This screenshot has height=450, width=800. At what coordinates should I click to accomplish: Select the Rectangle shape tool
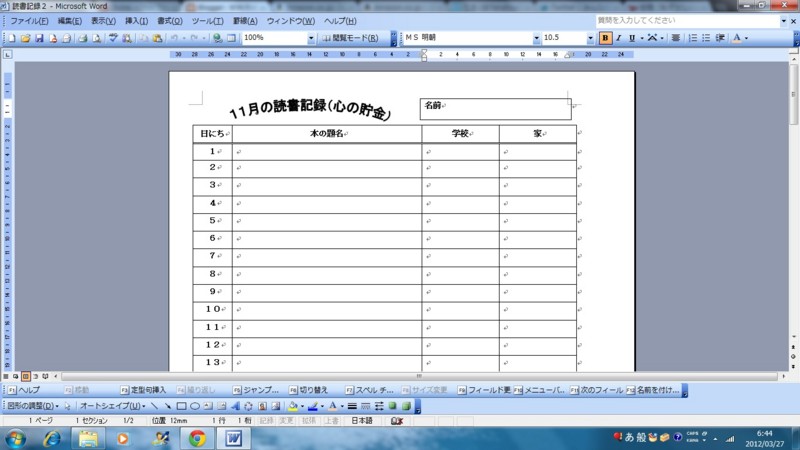tap(181, 406)
